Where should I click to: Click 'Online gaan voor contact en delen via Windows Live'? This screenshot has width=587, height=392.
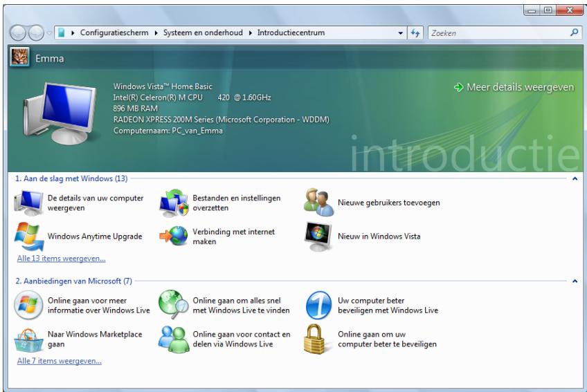[x=242, y=339]
